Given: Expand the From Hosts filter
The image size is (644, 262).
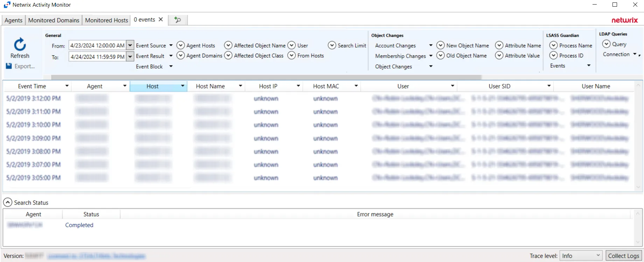Looking at the screenshot, I should click(x=292, y=56).
